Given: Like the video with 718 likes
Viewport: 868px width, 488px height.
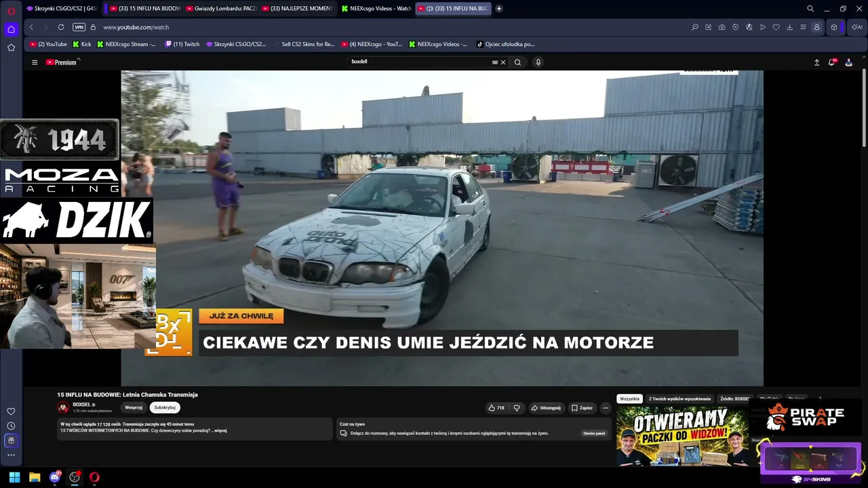Looking at the screenshot, I should click(496, 408).
